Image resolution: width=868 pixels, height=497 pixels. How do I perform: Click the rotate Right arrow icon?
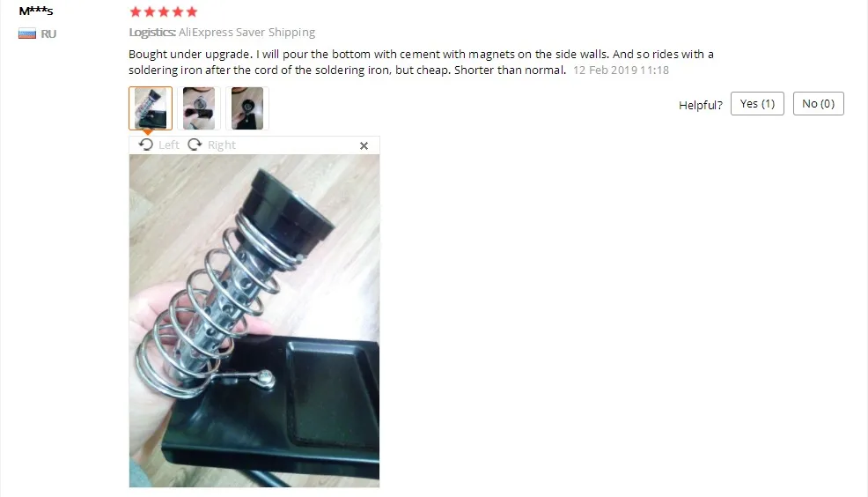pos(195,145)
